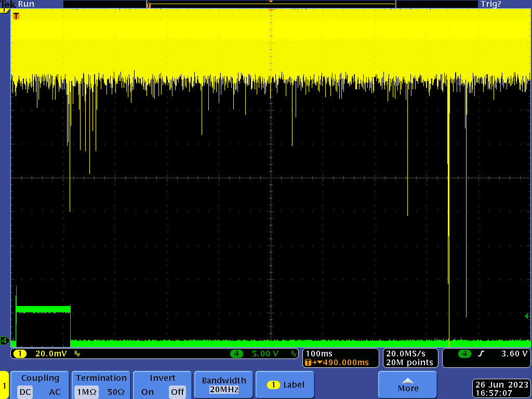Click the yellow channel 1 readout badge
Image resolution: width=532 pixels, height=399 pixels.
click(20, 354)
